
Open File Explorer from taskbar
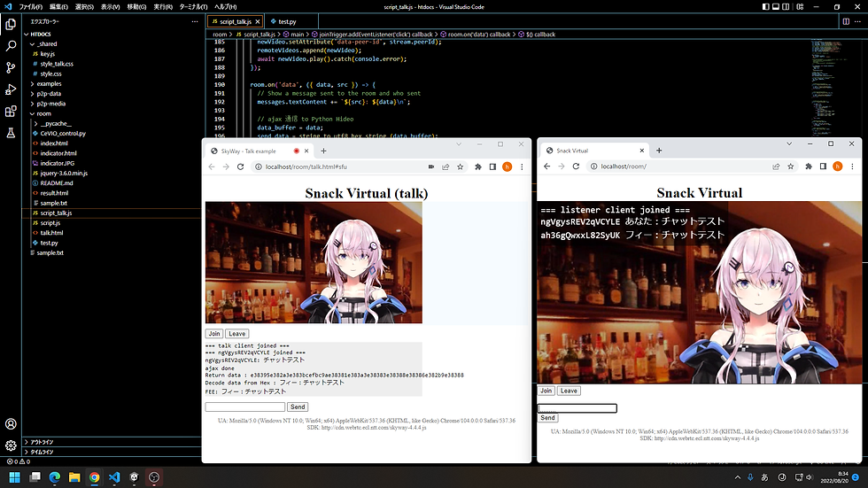[x=74, y=477]
